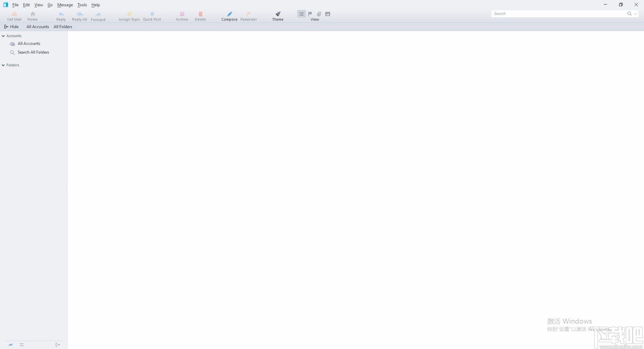Open the search options dropdown arrow
Image resolution: width=644 pixels, height=349 pixels.
pyautogui.click(x=636, y=14)
